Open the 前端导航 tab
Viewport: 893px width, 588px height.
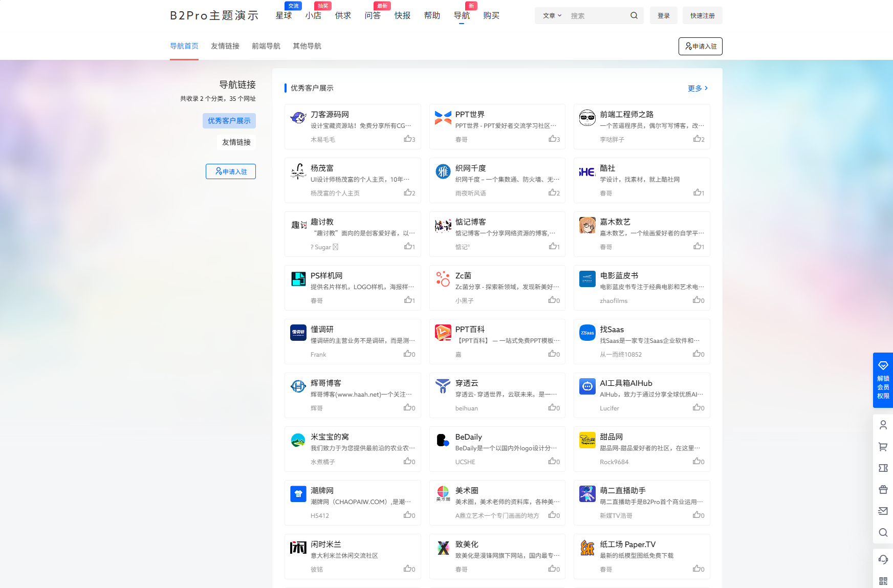tap(266, 46)
